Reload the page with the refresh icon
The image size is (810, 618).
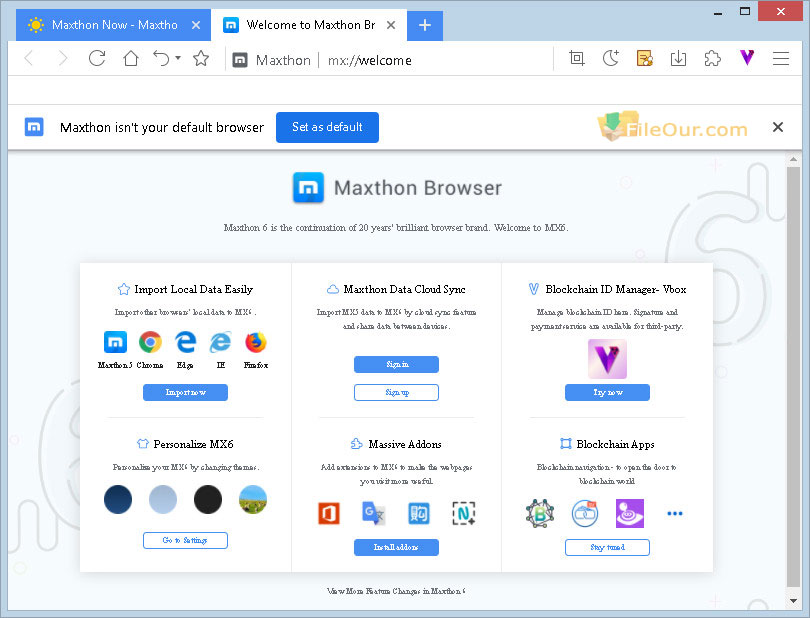pyautogui.click(x=97, y=58)
